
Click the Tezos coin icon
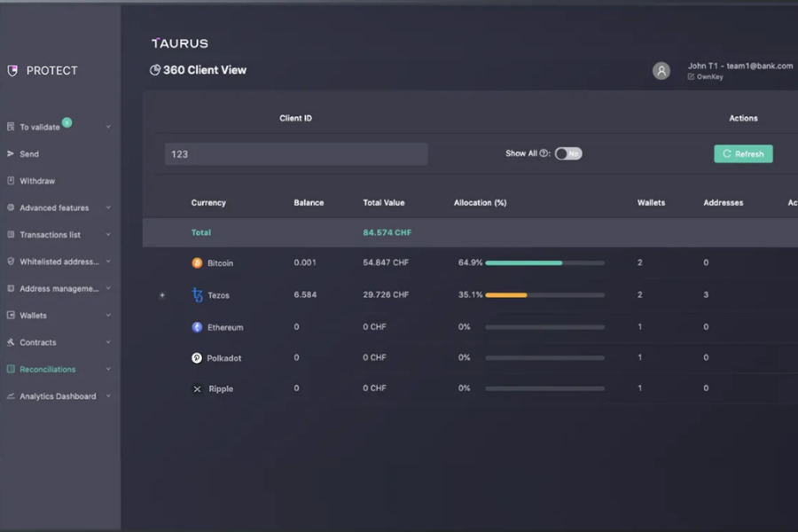pos(197,294)
